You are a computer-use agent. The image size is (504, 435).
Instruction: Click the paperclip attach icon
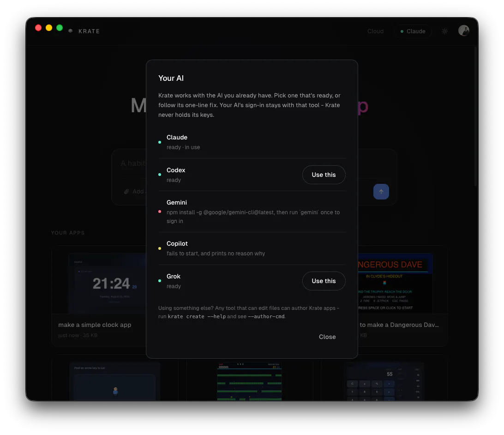point(126,192)
